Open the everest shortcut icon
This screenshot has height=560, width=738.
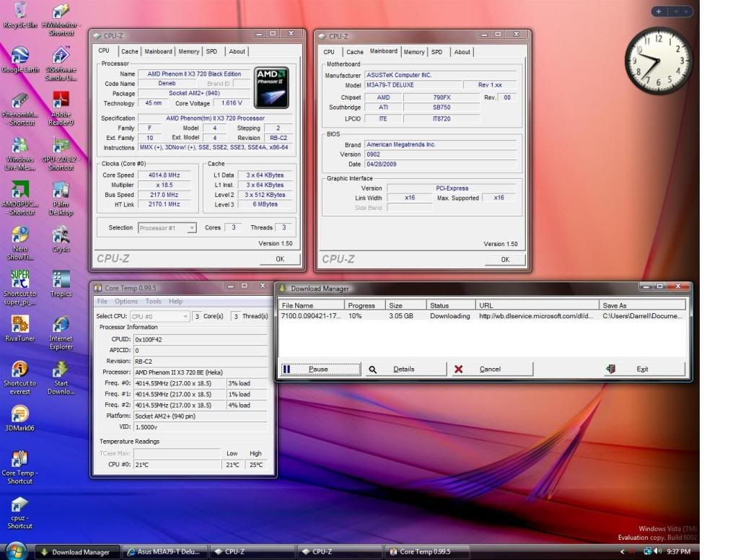coord(19,377)
